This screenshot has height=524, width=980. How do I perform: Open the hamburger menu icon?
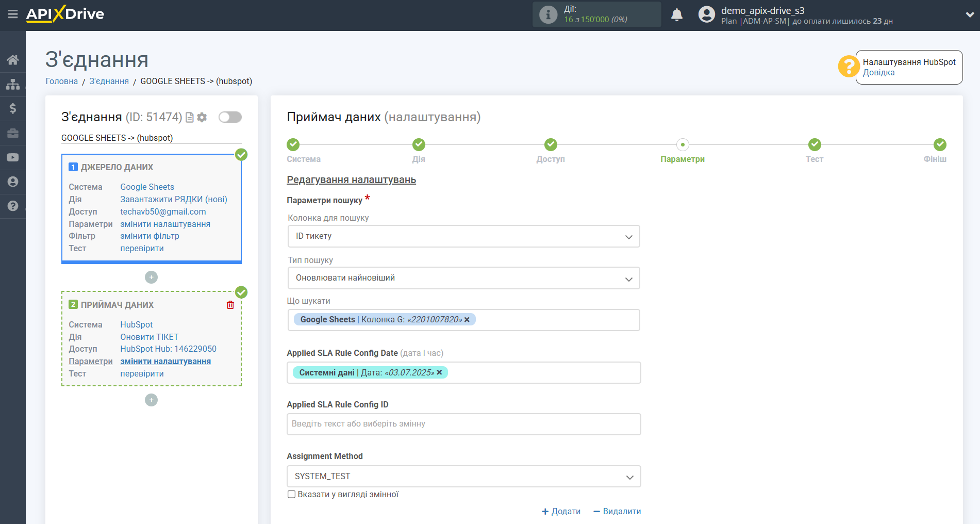tap(13, 14)
